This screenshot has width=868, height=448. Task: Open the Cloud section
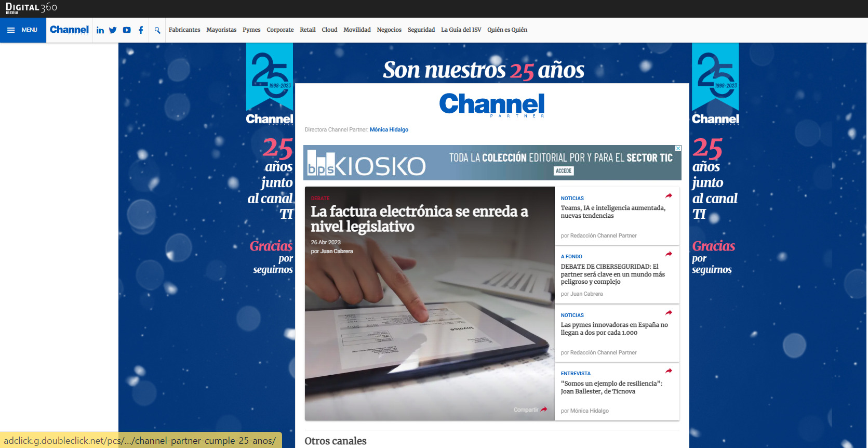click(329, 30)
